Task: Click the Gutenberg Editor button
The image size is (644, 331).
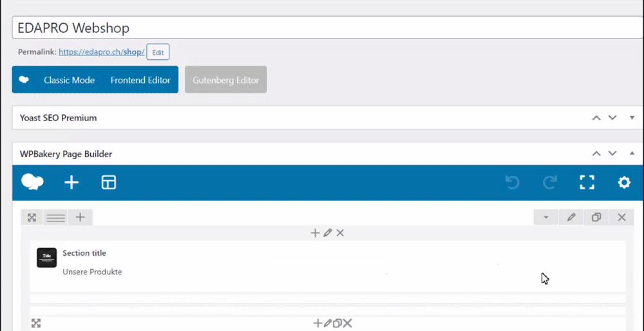Action: [226, 80]
